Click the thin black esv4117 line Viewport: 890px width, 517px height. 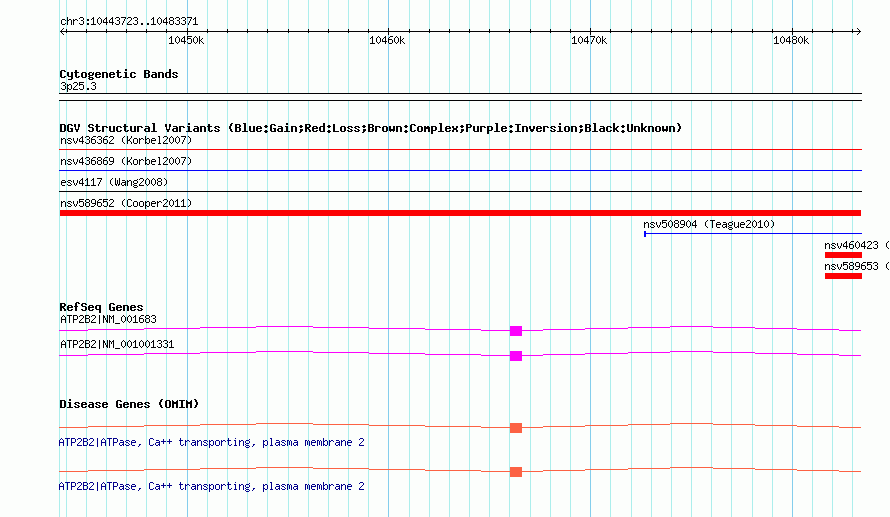click(x=460, y=191)
